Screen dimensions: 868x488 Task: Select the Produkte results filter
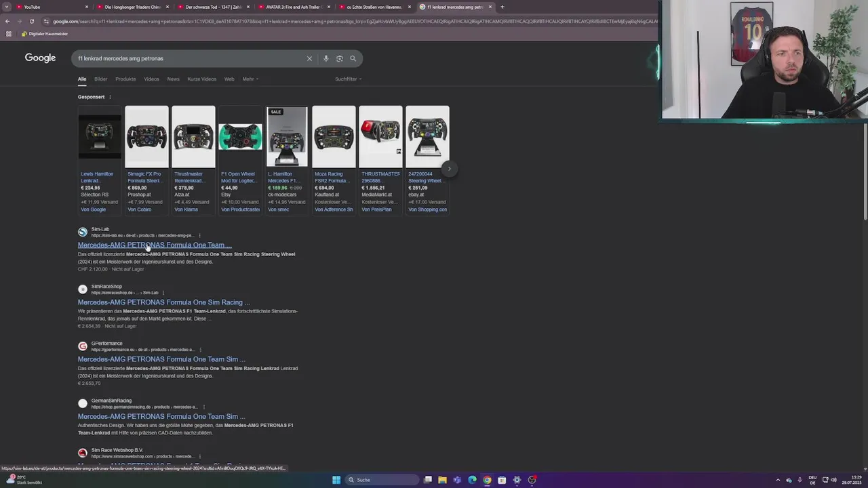tap(125, 79)
